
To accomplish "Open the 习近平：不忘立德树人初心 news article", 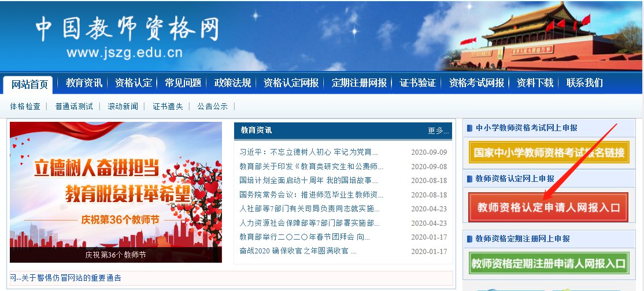I will [x=308, y=152].
